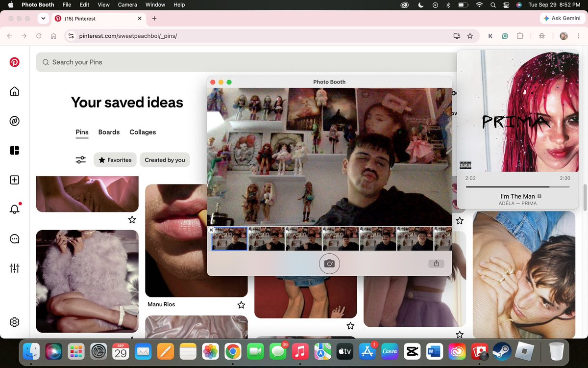Open Pinterest messages speech bubble icon
Viewport: 588px width, 368px height.
pos(15,239)
